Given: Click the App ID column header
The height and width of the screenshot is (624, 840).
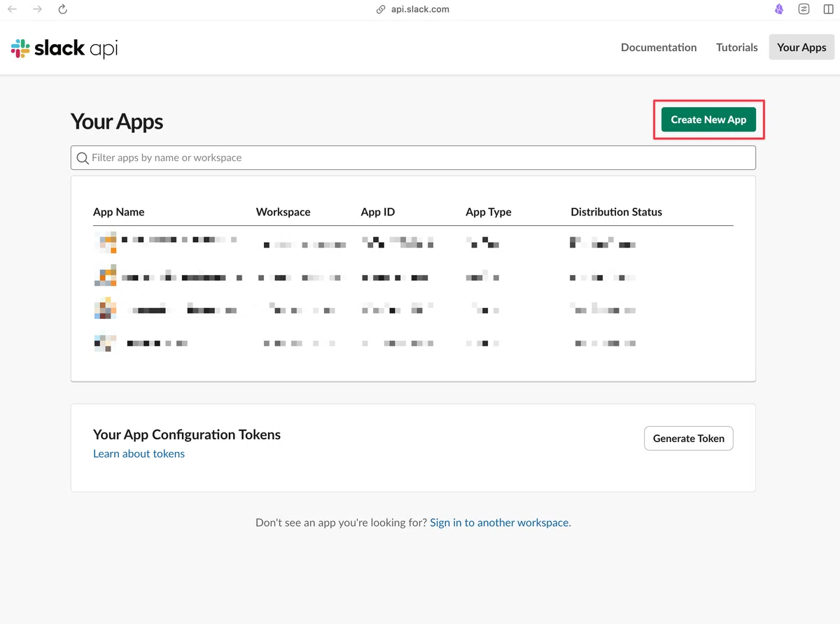Looking at the screenshot, I should 378,212.
